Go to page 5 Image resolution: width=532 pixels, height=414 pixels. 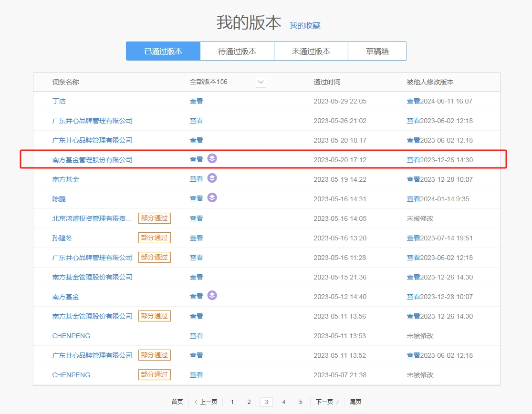point(301,402)
